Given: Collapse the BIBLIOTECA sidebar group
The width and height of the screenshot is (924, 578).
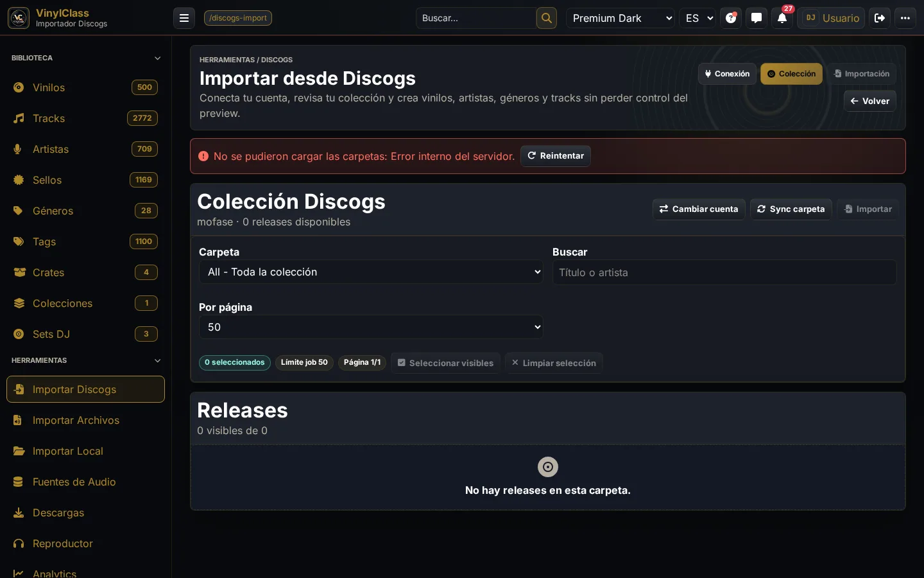Looking at the screenshot, I should coord(85,58).
